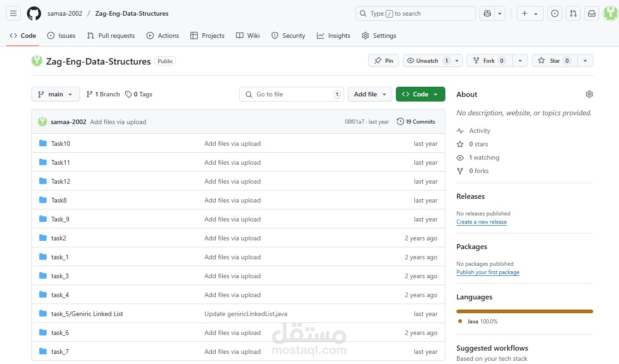Open the task_1 folder
This screenshot has width=619, height=364.
point(60,257)
